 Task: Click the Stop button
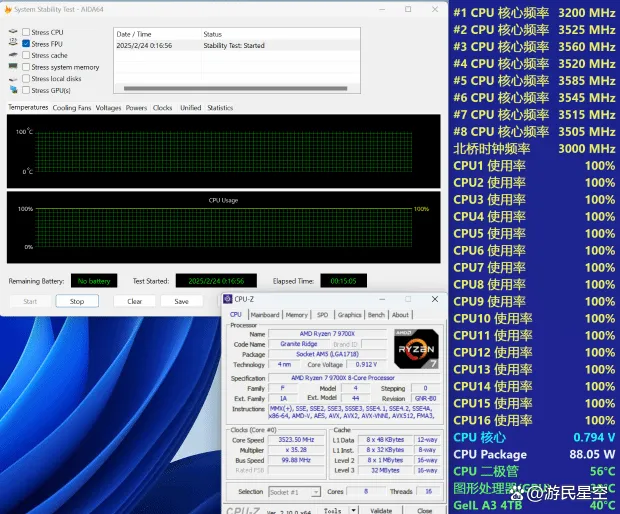point(77,301)
